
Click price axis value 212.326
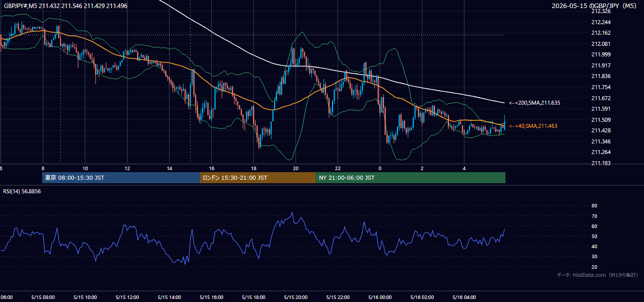tap(600, 11)
